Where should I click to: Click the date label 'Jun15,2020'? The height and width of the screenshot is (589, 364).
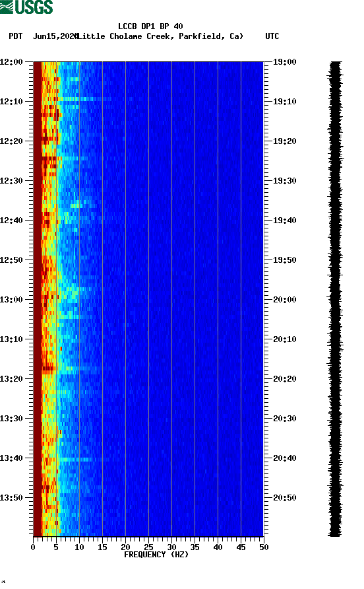(55, 36)
